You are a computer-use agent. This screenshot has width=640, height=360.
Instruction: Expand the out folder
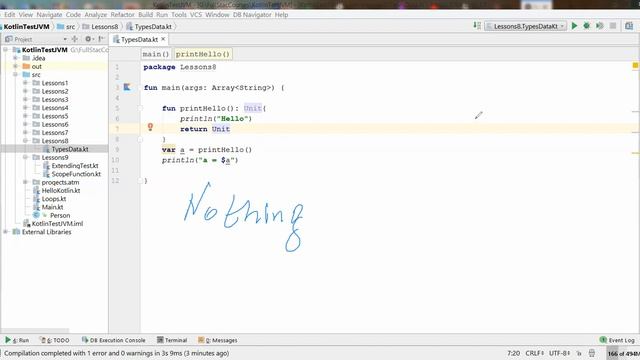click(16, 66)
